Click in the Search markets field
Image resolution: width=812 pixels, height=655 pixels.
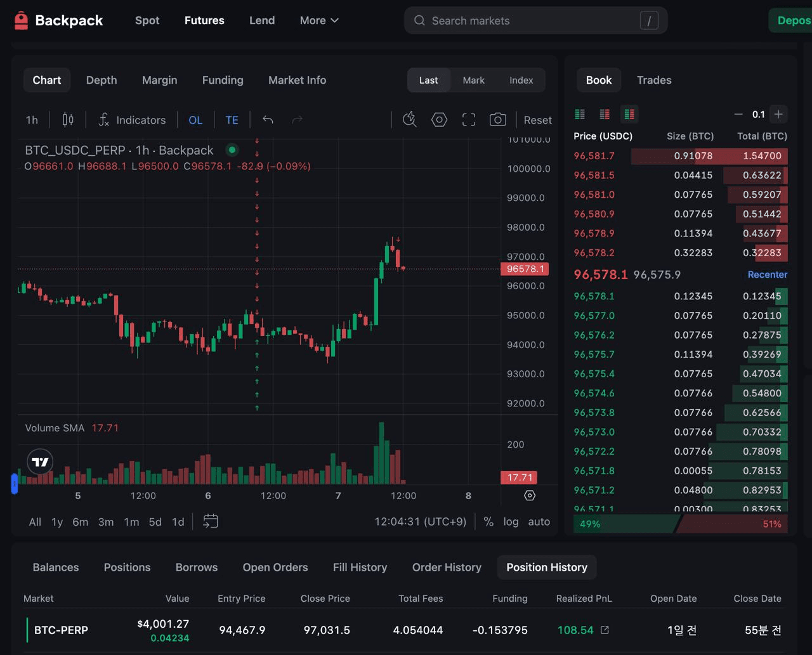[535, 20]
